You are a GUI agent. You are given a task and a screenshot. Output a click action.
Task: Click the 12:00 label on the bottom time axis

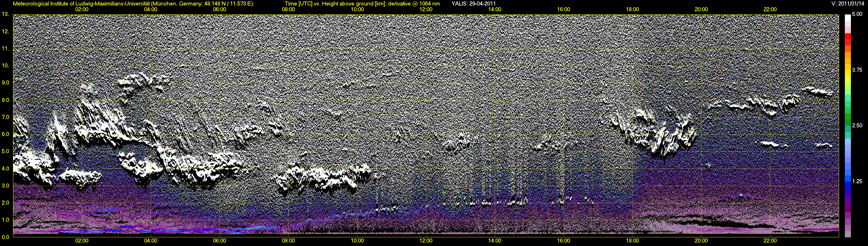[426, 241]
